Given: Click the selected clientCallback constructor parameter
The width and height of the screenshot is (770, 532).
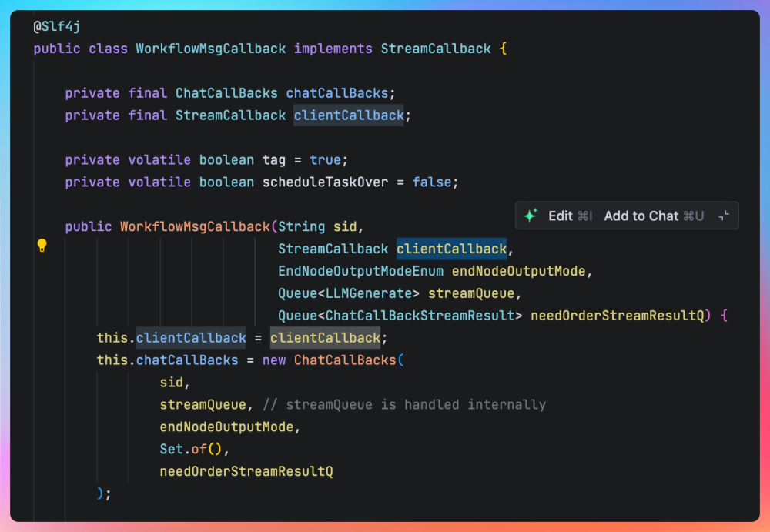Looking at the screenshot, I should pos(452,249).
